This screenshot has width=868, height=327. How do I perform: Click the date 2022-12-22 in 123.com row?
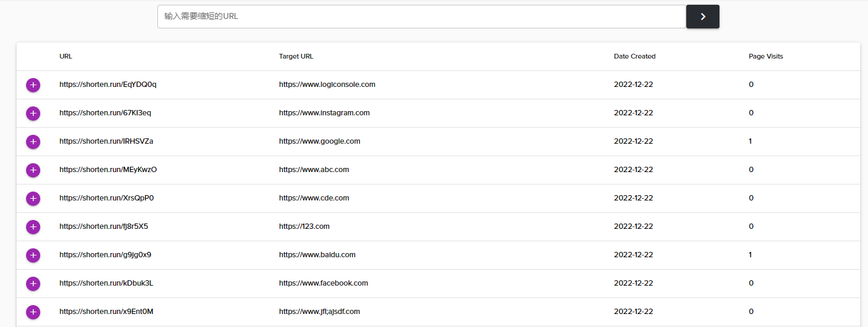click(x=634, y=226)
